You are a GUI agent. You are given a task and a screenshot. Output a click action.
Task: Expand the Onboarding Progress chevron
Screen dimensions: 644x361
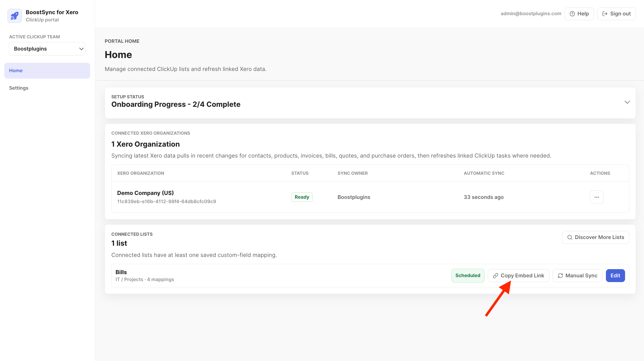627,102
